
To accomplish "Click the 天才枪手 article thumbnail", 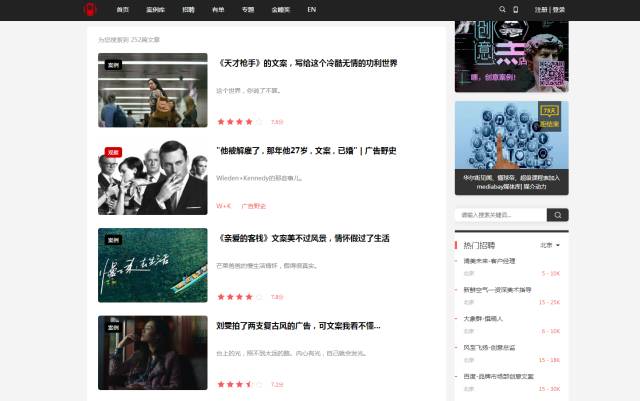I will click(153, 90).
